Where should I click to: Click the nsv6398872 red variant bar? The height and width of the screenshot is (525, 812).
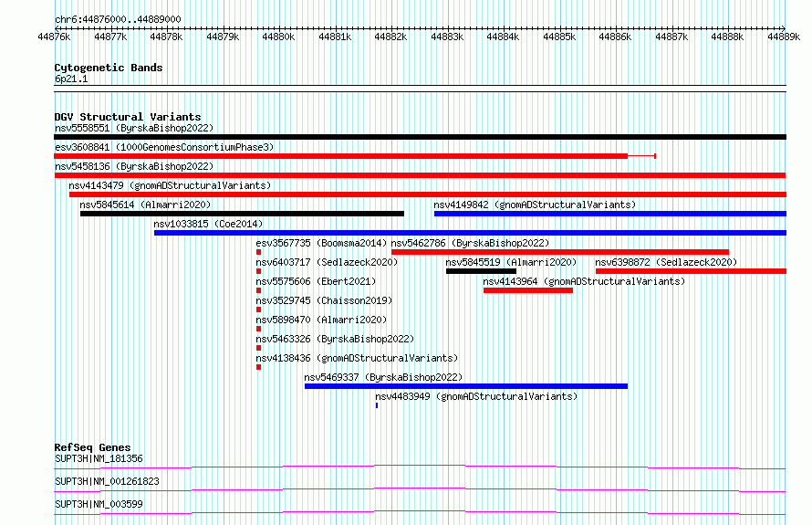(691, 271)
